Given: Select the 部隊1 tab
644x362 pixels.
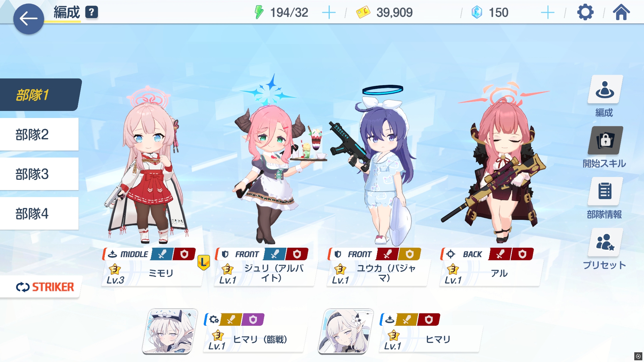Looking at the screenshot, I should click(x=40, y=95).
